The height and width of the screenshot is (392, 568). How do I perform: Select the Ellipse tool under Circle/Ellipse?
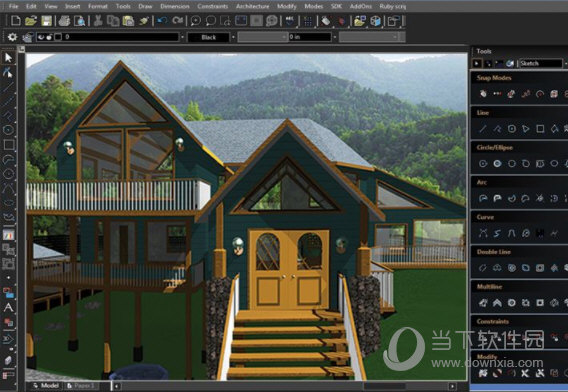[x=554, y=164]
